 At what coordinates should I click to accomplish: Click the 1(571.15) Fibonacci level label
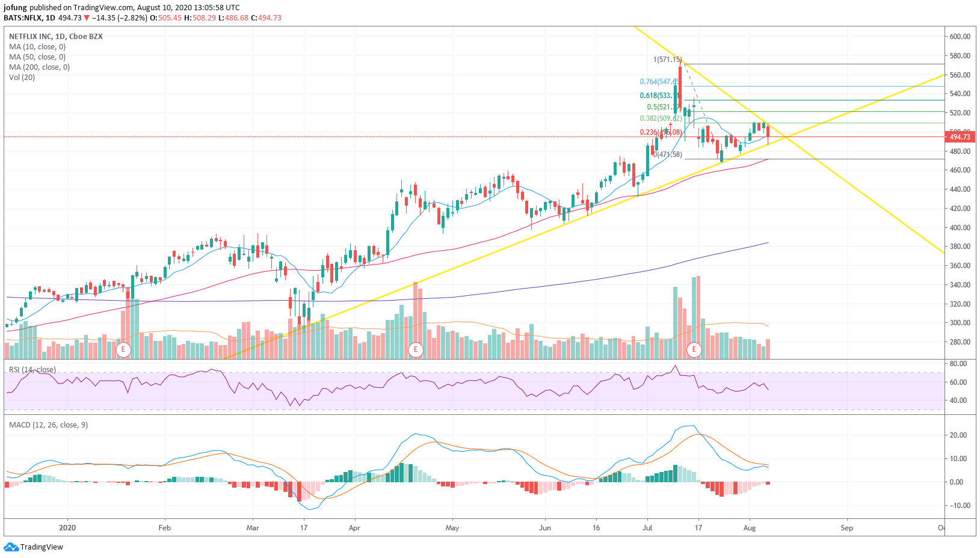point(668,60)
